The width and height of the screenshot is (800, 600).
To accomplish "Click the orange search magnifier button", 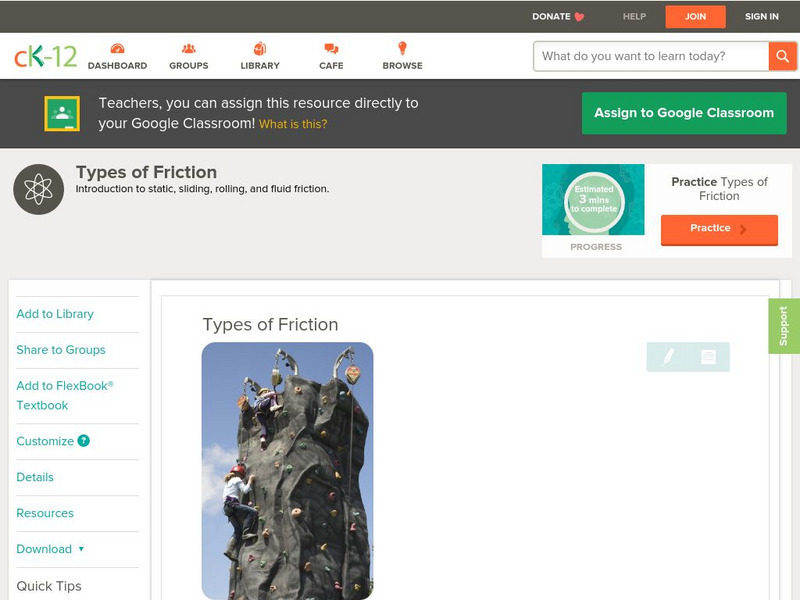I will (782, 56).
